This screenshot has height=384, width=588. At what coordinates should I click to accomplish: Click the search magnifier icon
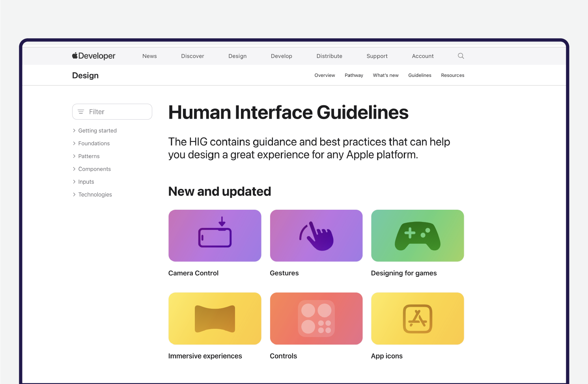461,56
